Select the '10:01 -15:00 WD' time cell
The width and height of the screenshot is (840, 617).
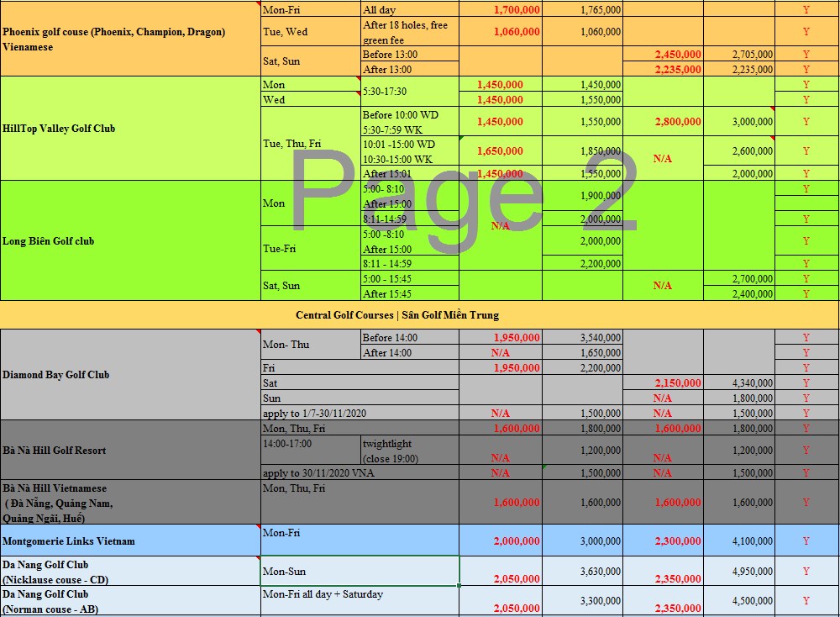click(x=410, y=151)
